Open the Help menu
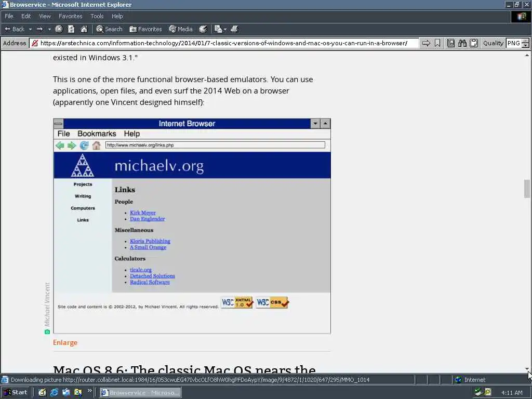Viewport: 532px width, 399px height. [x=117, y=16]
